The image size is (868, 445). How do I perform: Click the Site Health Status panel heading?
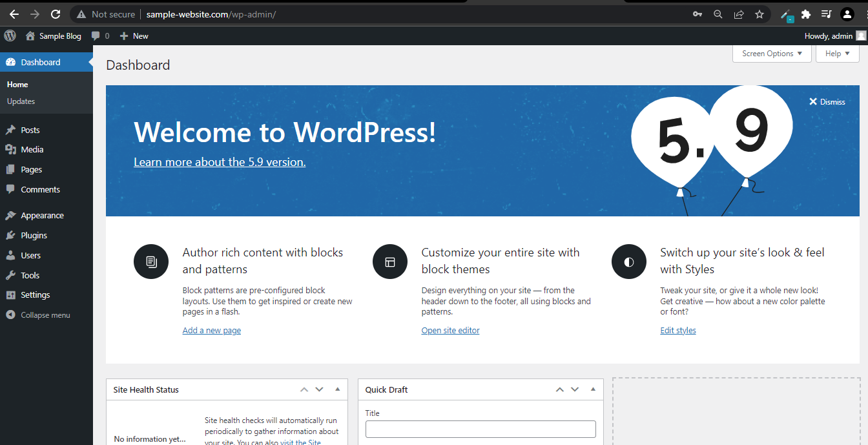tap(146, 389)
